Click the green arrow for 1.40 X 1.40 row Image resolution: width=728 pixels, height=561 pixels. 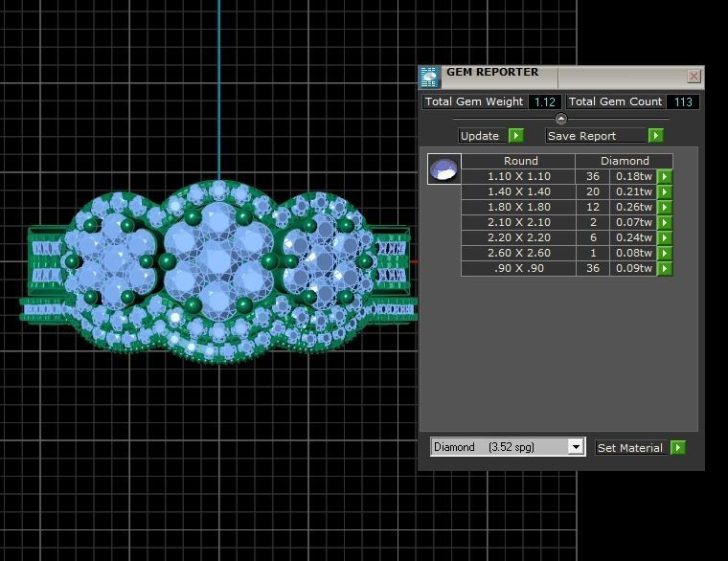tap(665, 191)
